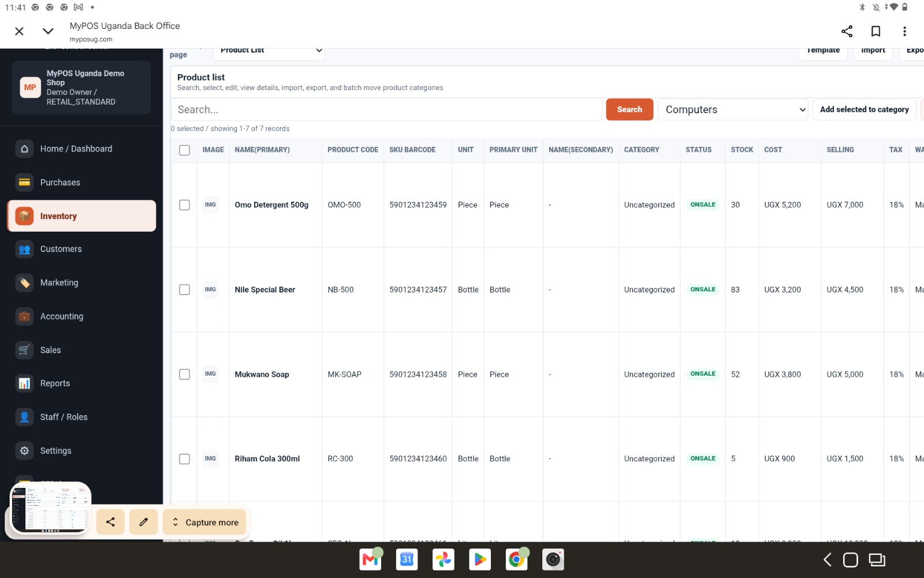
Task: Open Staff / Roles menu item
Action: pyautogui.click(x=81, y=417)
